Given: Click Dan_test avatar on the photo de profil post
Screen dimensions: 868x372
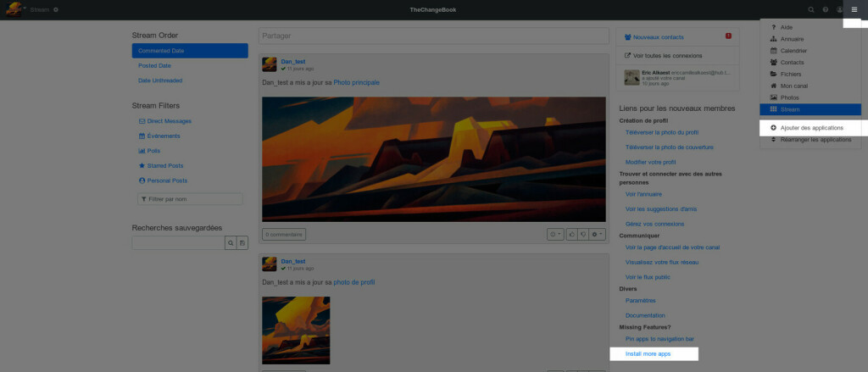Looking at the screenshot, I should pos(269,264).
